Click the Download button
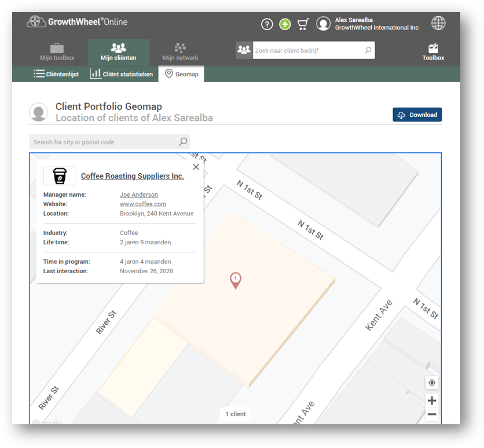This screenshot has height=448, width=484. (x=417, y=115)
